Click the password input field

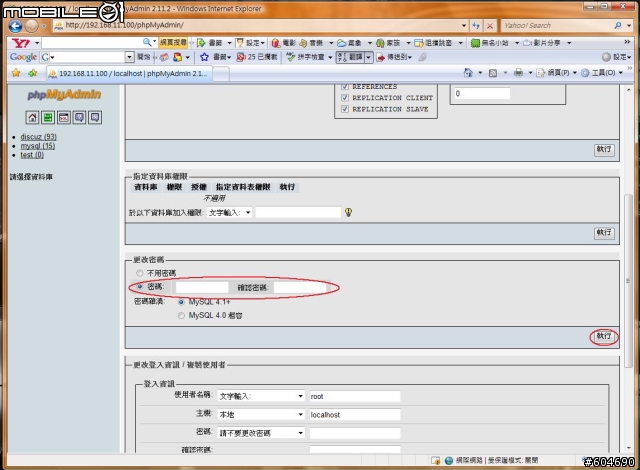[x=202, y=287]
